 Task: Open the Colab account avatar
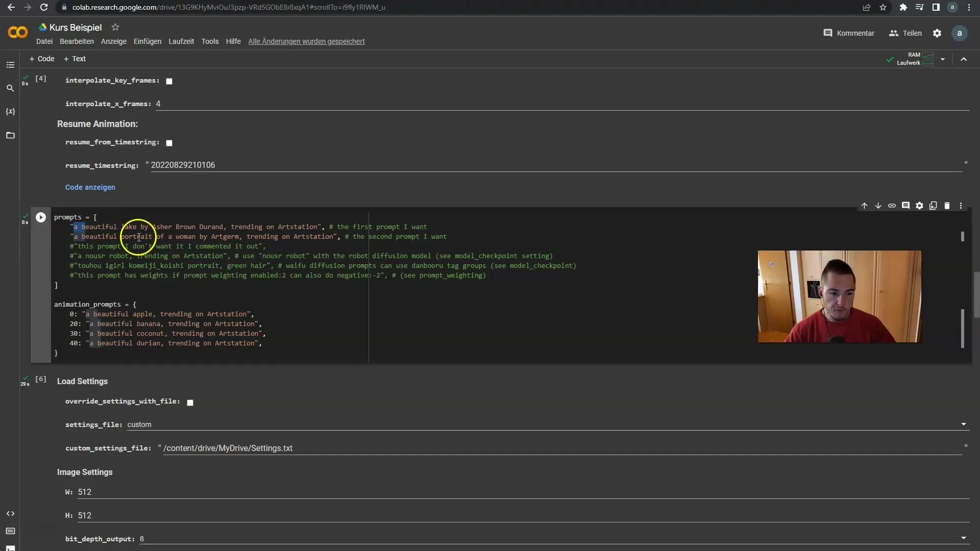click(960, 33)
